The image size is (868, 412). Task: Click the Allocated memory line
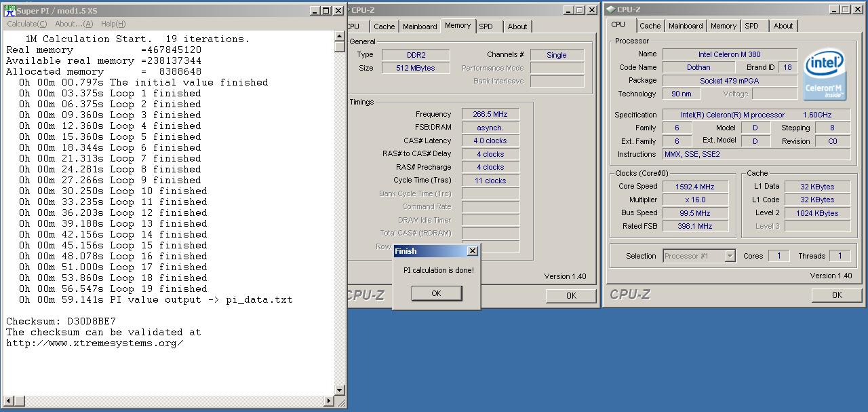coord(104,71)
